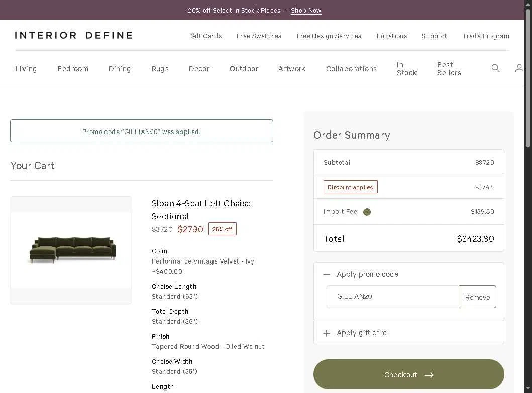
Task: Open the Trade Program link
Action: tap(485, 36)
